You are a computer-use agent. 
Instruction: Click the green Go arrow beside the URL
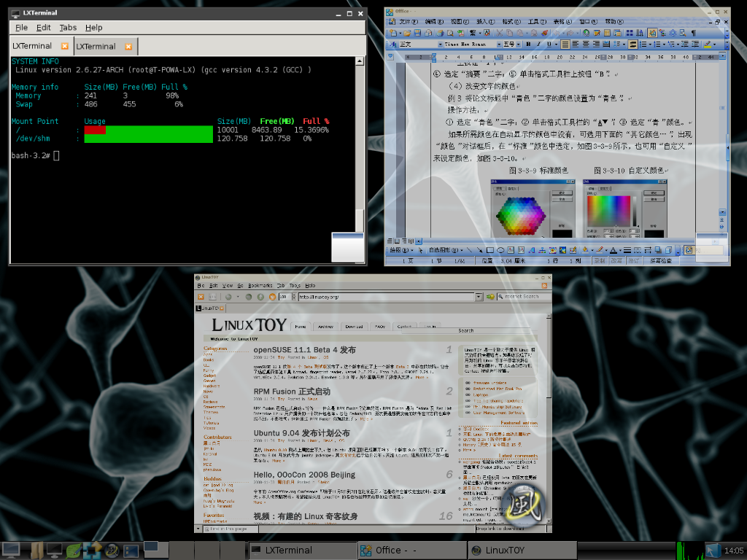pos(489,297)
